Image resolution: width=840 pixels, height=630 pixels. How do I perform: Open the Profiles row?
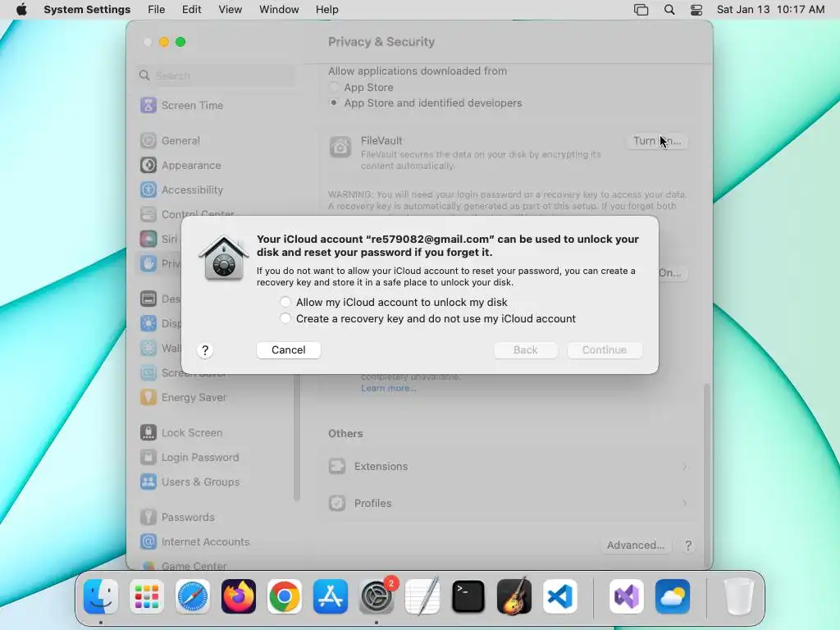[507, 503]
